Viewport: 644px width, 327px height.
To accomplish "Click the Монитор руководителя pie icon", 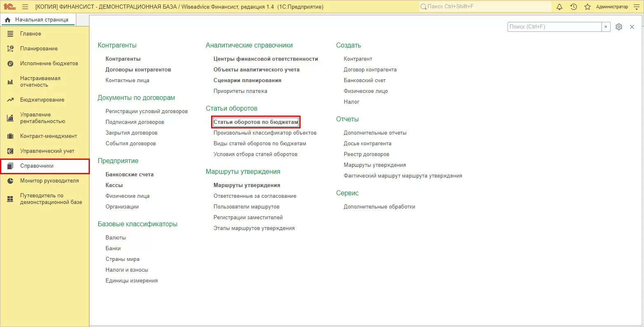I will [10, 181].
